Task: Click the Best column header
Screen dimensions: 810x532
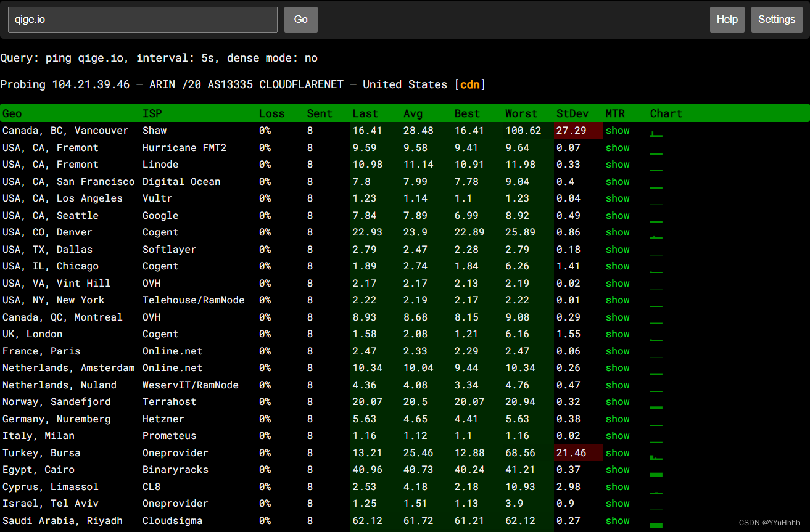Action: click(x=467, y=113)
